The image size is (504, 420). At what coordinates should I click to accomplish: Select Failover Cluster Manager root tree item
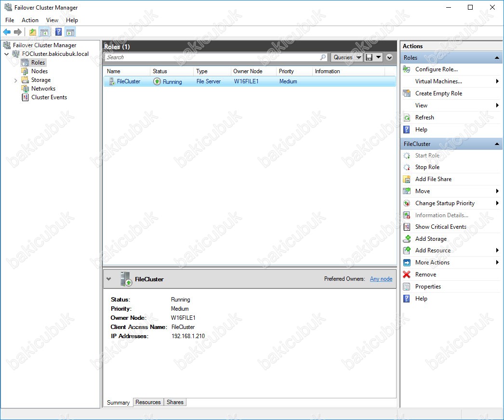click(44, 45)
